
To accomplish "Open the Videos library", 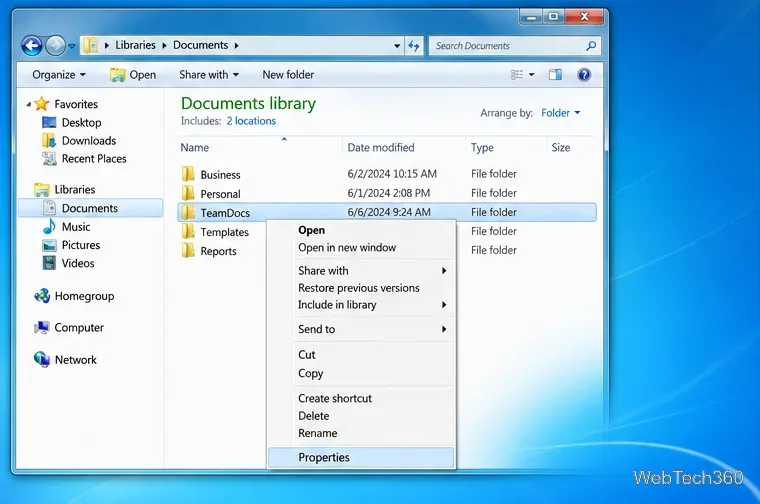I will (78, 263).
